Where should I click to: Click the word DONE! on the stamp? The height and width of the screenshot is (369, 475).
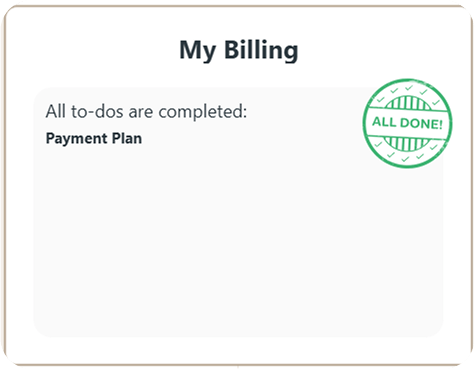[x=422, y=124]
